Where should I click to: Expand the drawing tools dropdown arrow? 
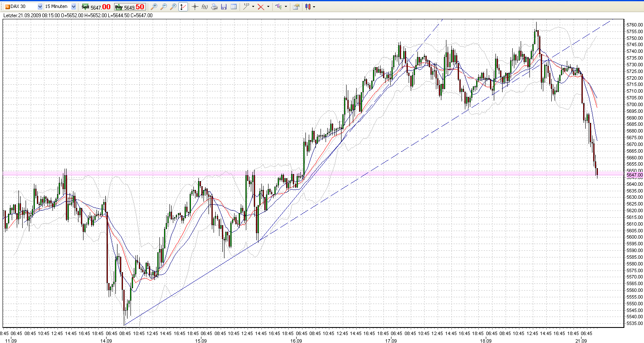click(253, 7)
